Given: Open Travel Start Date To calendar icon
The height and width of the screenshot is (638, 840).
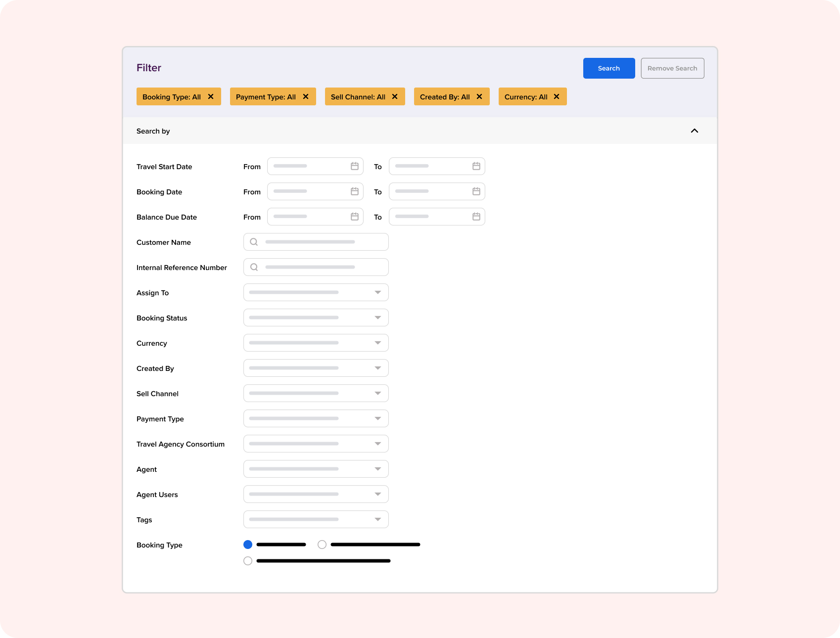Looking at the screenshot, I should coord(476,166).
